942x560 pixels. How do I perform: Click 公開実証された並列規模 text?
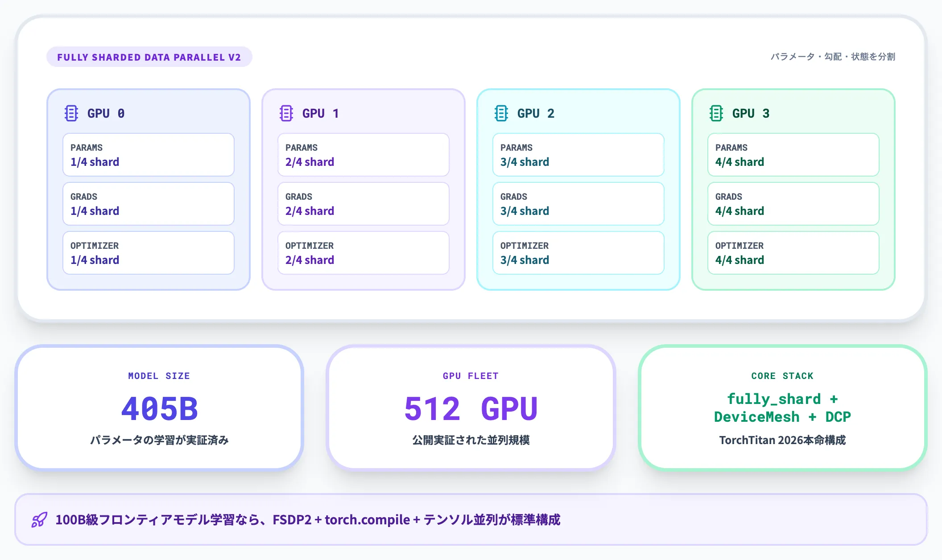click(471, 440)
